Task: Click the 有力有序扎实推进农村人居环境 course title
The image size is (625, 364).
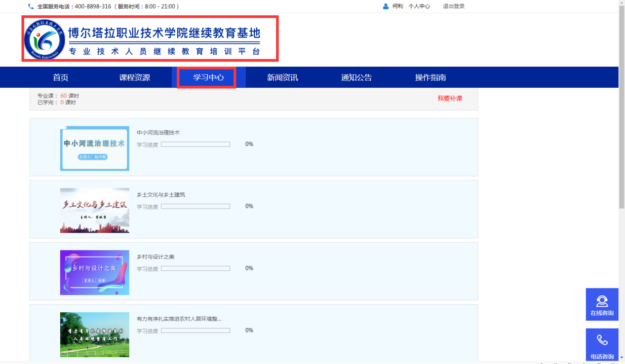Action: (x=179, y=319)
